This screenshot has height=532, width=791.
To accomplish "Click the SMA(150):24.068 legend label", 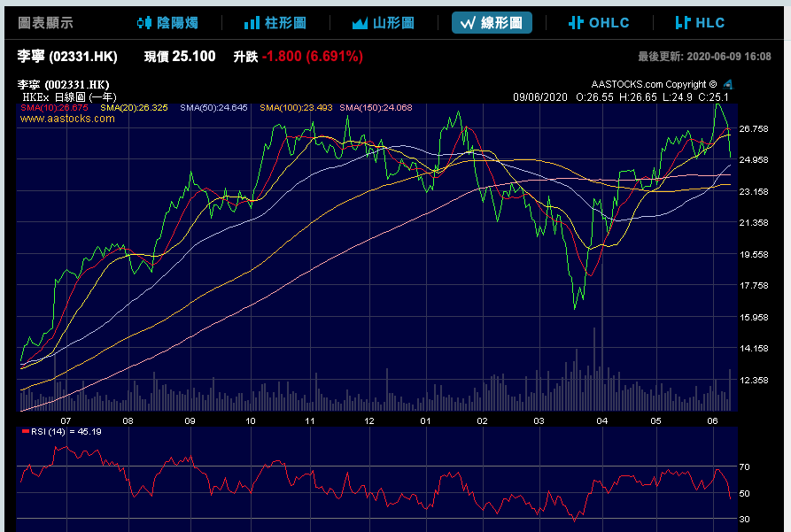I will click(x=376, y=107).
